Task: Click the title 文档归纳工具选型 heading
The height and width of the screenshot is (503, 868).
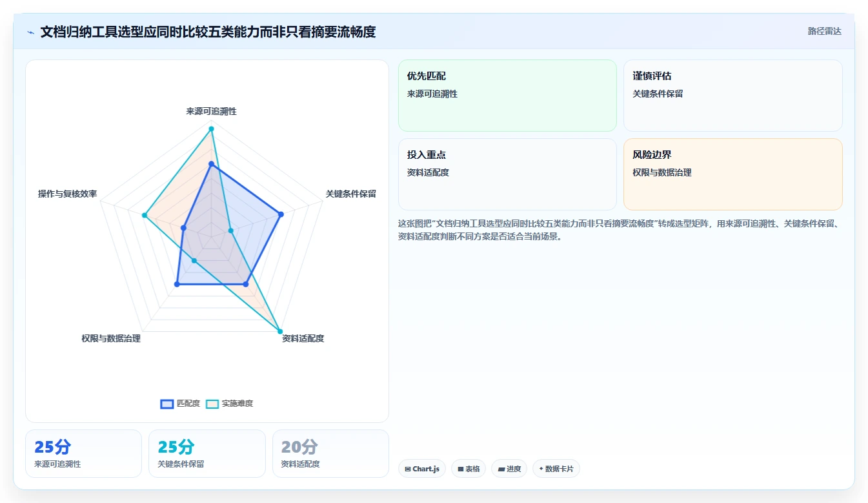Action: [208, 32]
